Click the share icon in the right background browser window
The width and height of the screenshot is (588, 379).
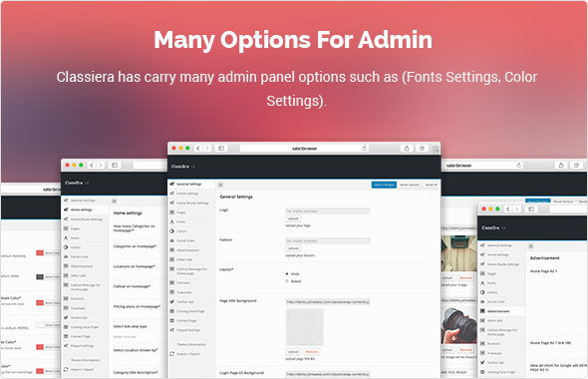561,166
